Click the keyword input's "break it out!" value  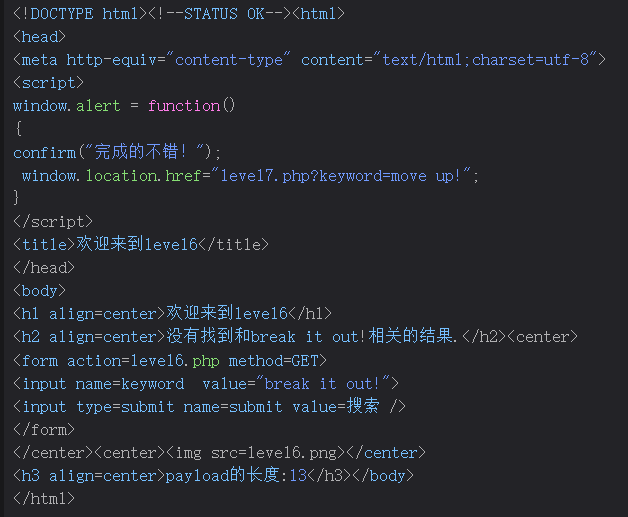(x=331, y=383)
